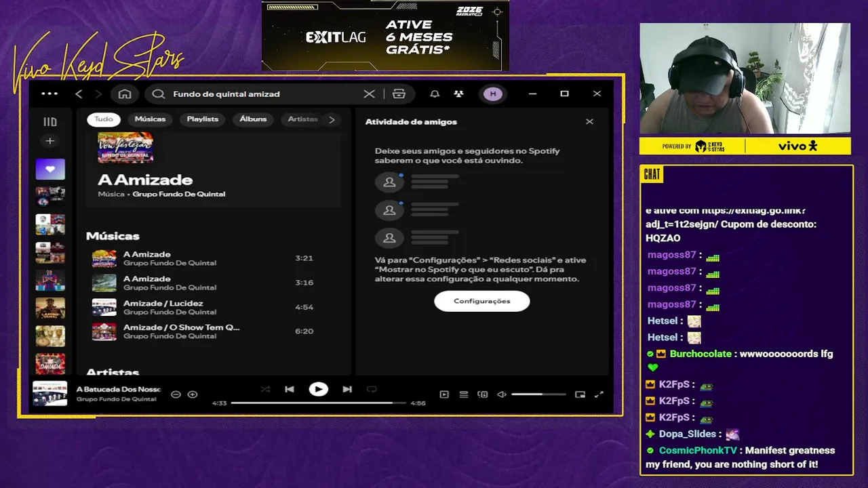Screen dimensions: 868x488
Task: Select the Artistas filter chip
Action: point(302,119)
